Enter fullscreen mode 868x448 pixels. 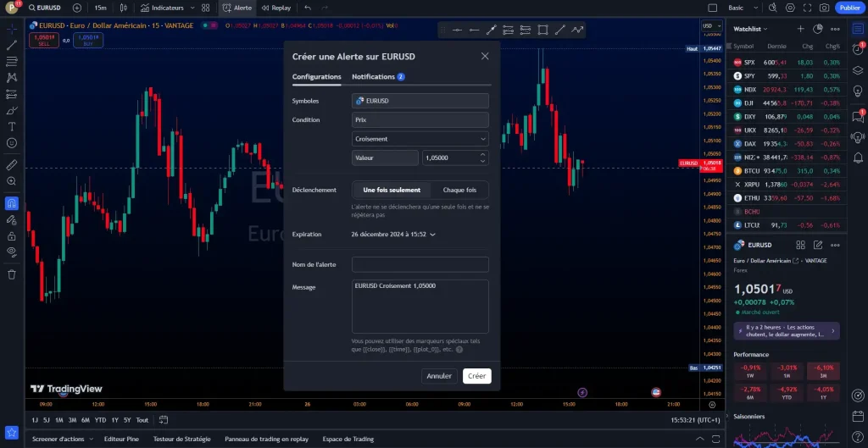pyautogui.click(x=807, y=8)
